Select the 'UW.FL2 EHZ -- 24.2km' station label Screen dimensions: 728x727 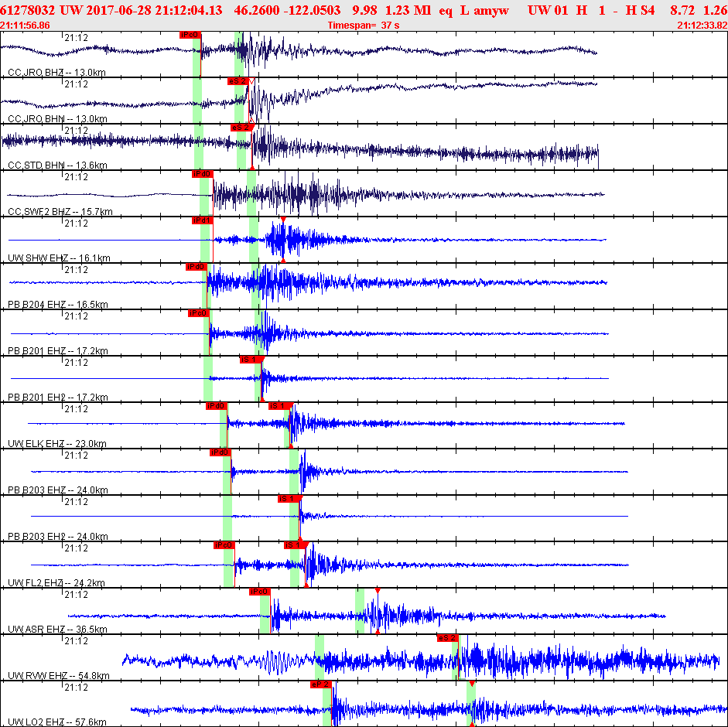click(x=56, y=583)
